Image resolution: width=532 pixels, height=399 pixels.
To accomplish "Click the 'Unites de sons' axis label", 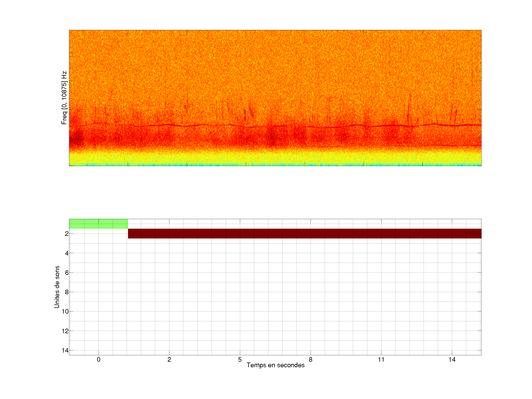I will pyautogui.click(x=57, y=287).
